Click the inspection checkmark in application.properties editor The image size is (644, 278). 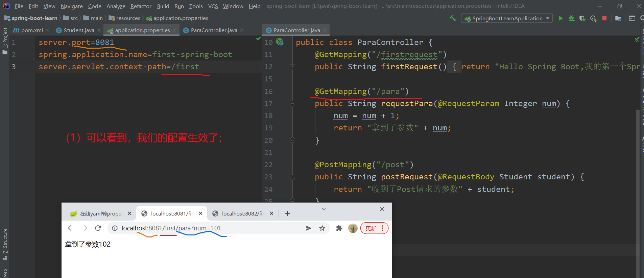(x=258, y=39)
